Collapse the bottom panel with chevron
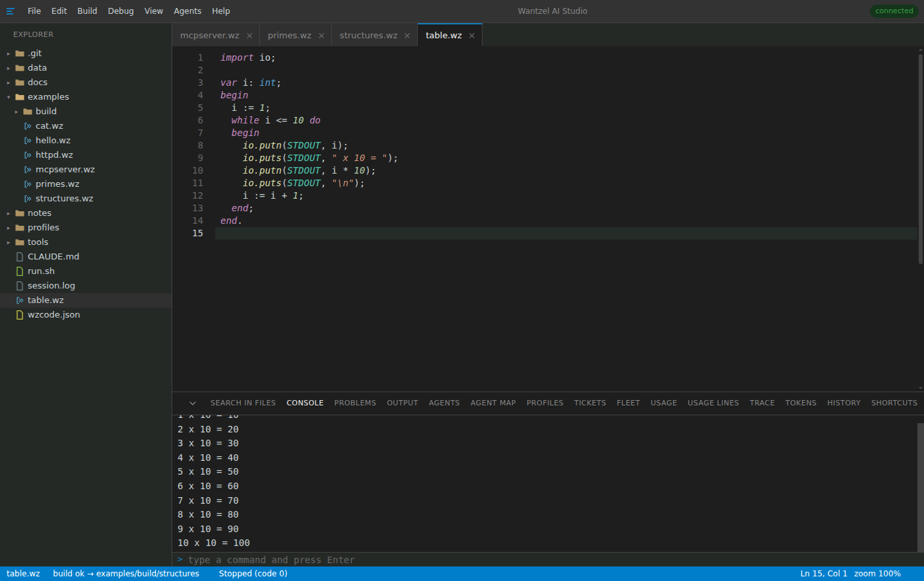 tap(193, 403)
